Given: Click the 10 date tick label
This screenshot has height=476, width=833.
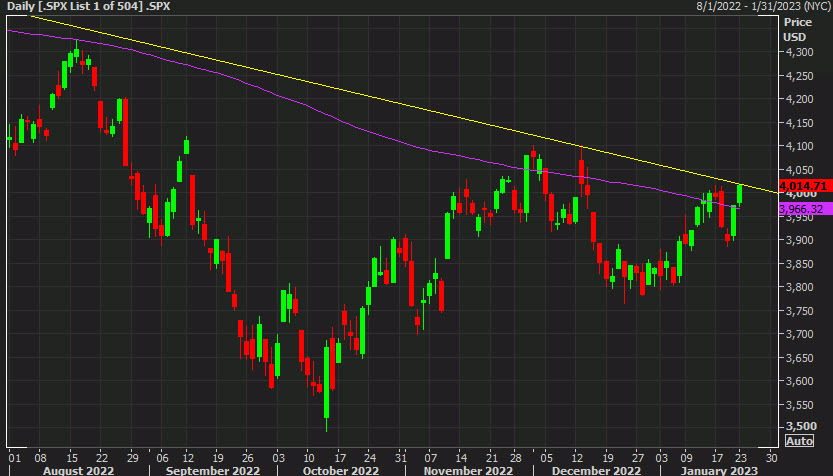Looking at the screenshot, I should tap(309, 458).
